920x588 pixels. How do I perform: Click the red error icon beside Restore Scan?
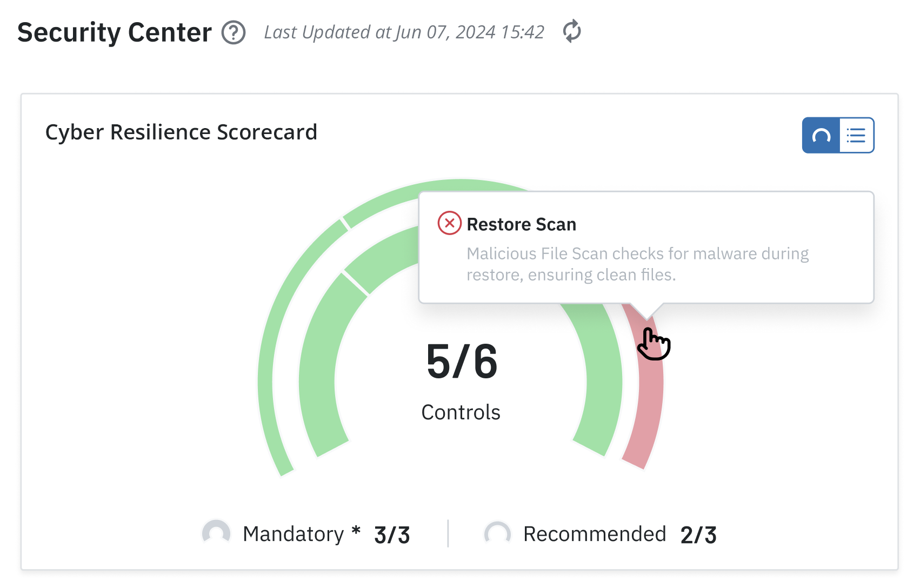coord(449,223)
